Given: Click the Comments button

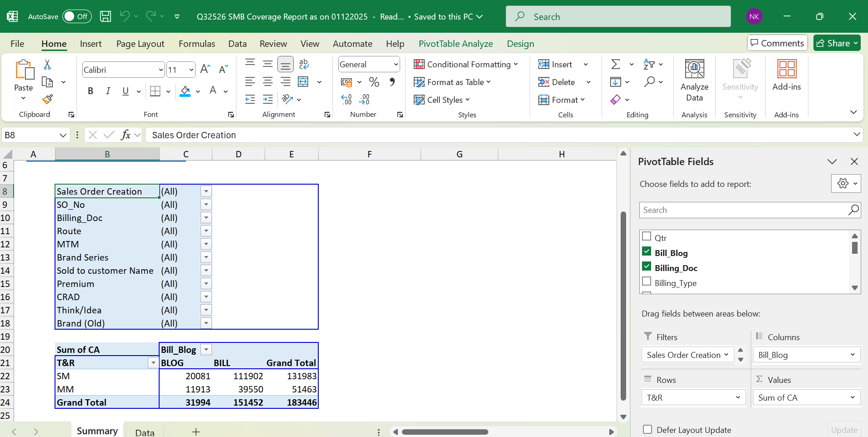Looking at the screenshot, I should click(x=777, y=43).
